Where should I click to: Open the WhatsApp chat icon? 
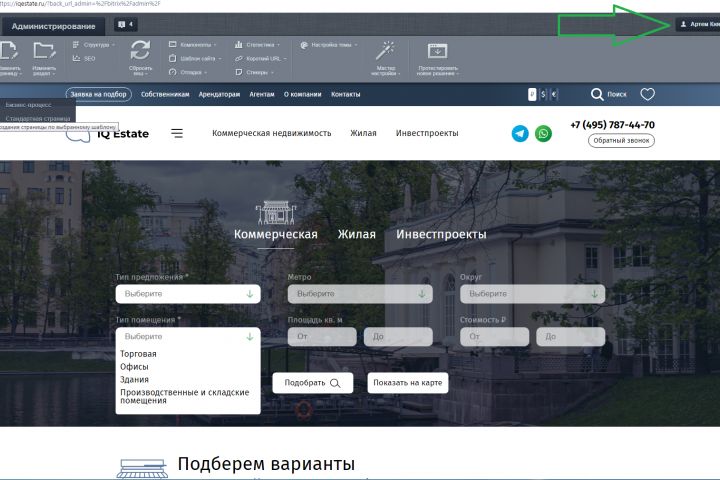[x=543, y=134]
